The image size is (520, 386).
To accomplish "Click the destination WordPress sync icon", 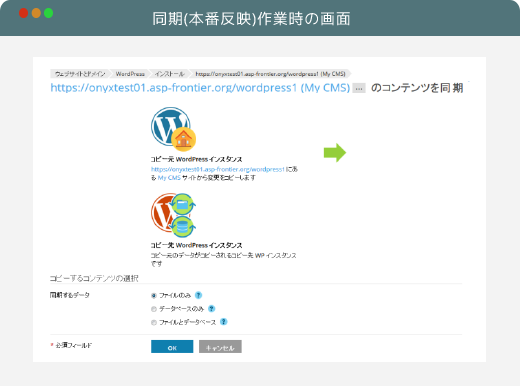I will [x=173, y=215].
